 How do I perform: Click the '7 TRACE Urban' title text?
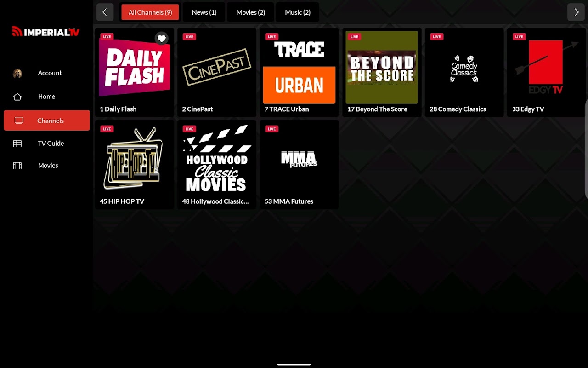click(287, 109)
